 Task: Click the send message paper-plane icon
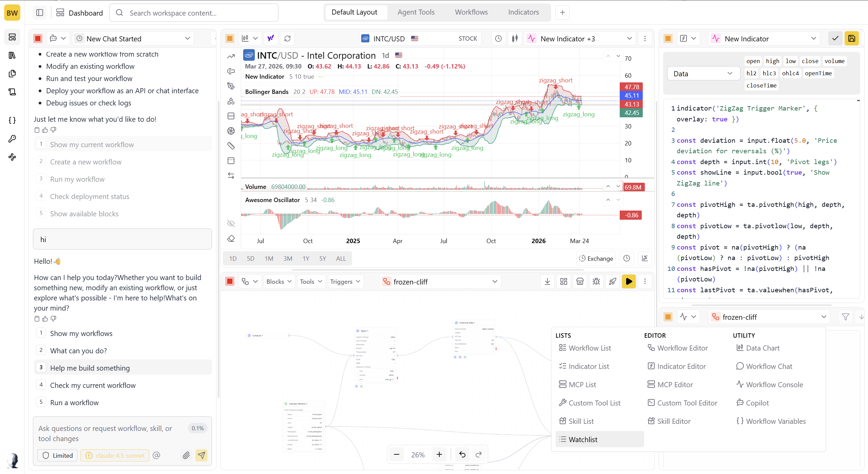tap(201, 455)
